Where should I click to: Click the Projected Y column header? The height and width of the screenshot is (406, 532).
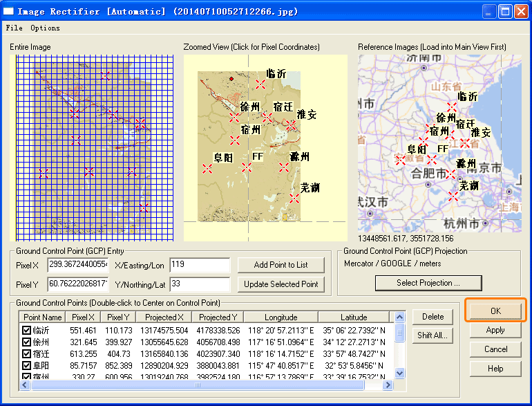(218, 317)
